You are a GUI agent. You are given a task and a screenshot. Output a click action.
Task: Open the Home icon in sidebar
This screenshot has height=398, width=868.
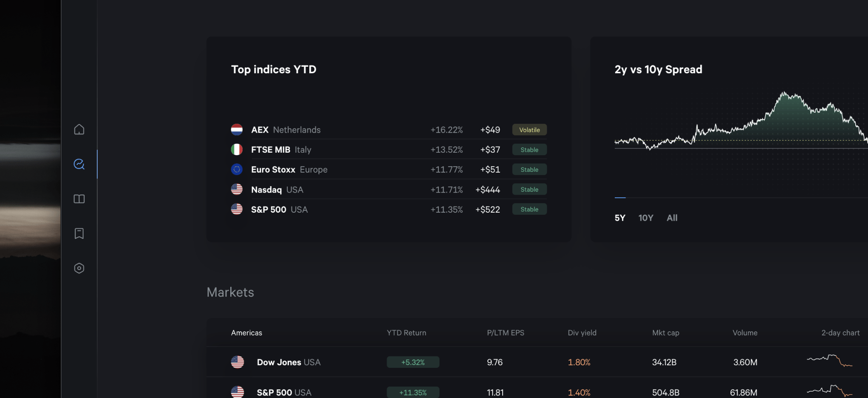click(x=79, y=129)
